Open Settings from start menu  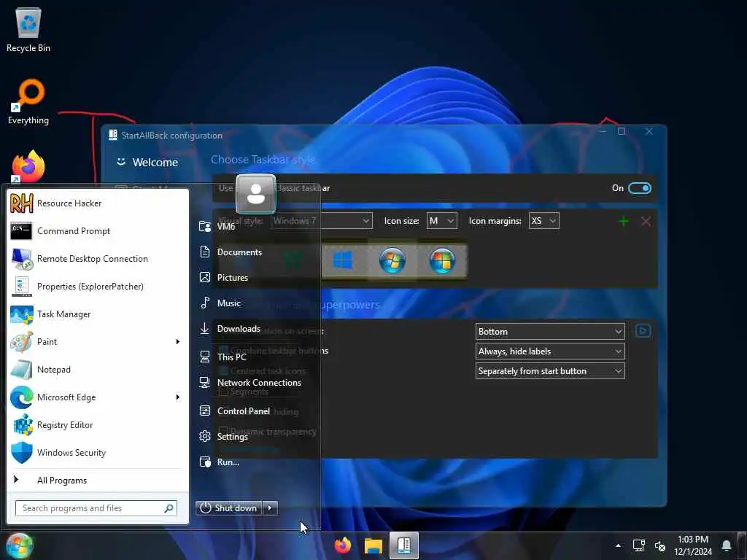(224, 436)
